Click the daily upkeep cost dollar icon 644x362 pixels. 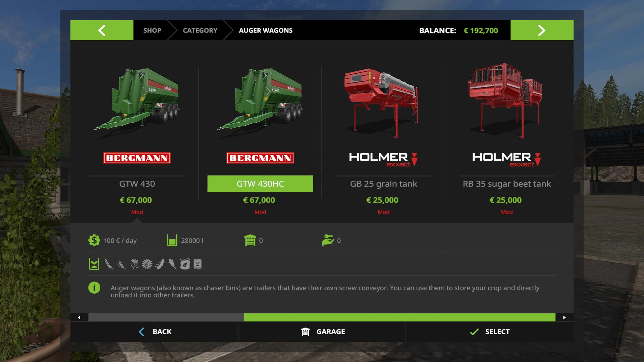coord(94,240)
